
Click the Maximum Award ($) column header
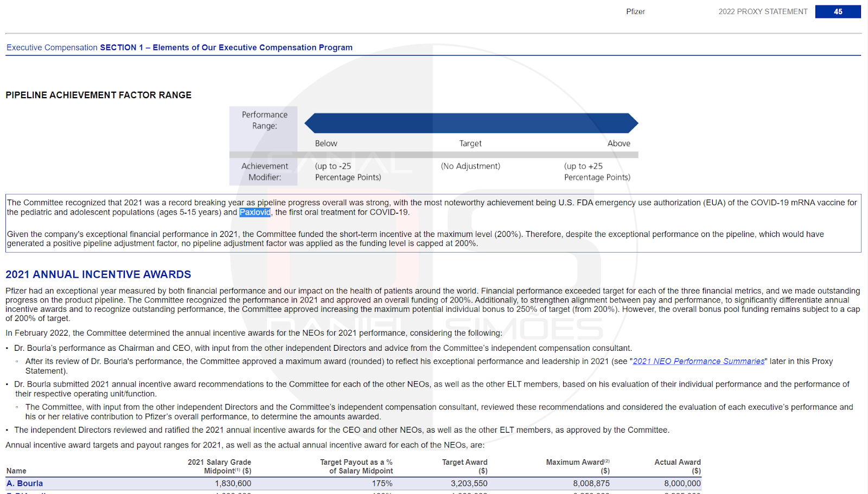(578, 466)
